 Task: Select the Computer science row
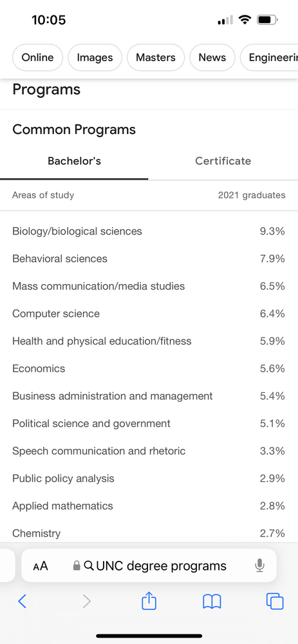point(149,314)
